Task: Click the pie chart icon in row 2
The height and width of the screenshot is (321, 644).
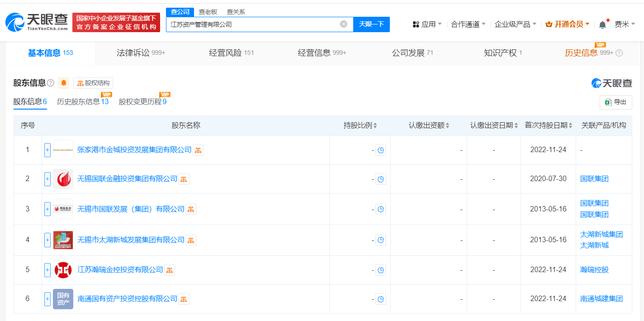Action: coord(381,179)
